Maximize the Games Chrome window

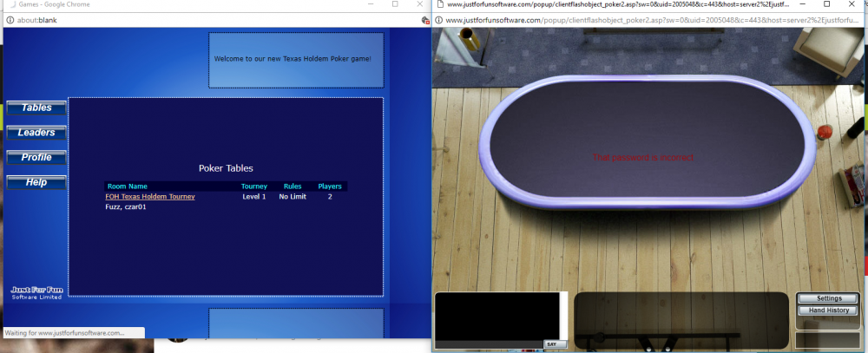tap(395, 3)
